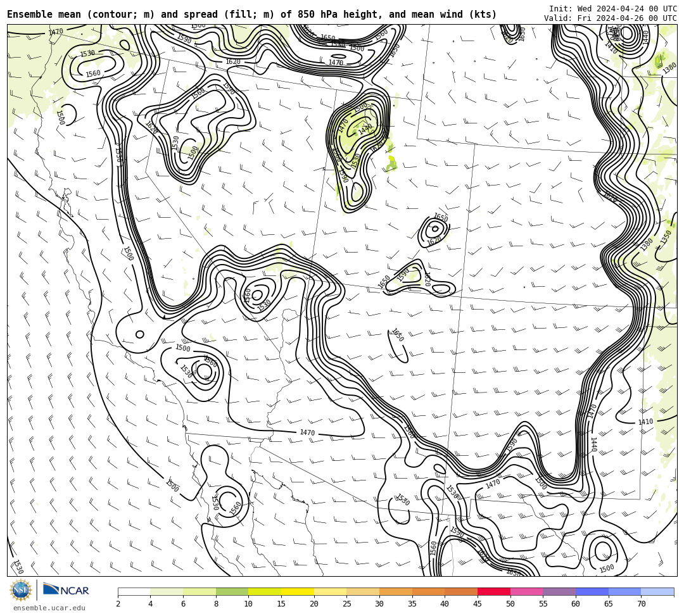Pick the light green 6–8 m colorbar swatch
684x616 pixels.
click(x=199, y=591)
